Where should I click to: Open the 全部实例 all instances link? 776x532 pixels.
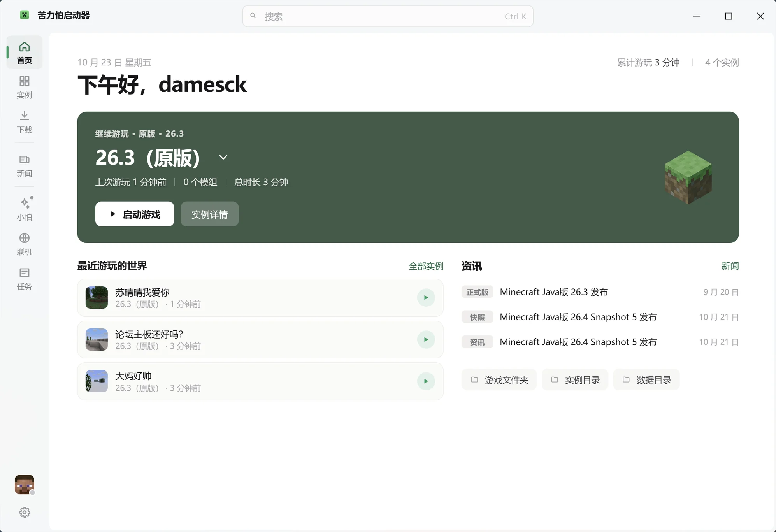[426, 266]
